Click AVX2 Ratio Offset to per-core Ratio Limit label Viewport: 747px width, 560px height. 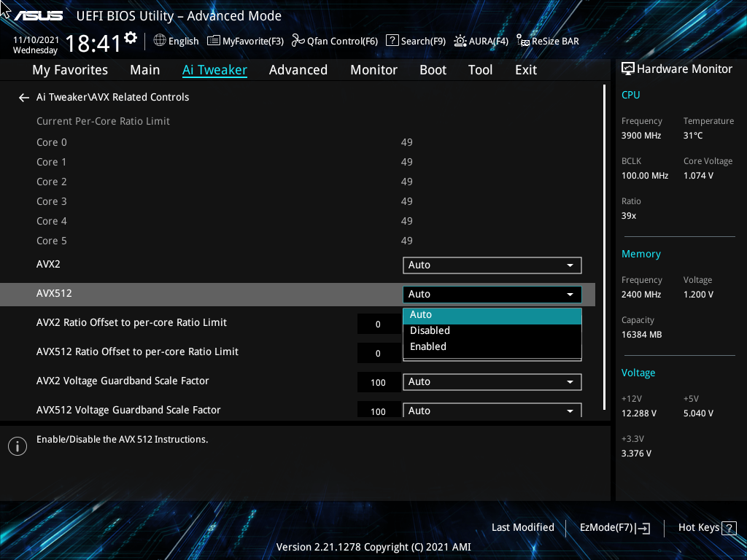click(x=131, y=323)
